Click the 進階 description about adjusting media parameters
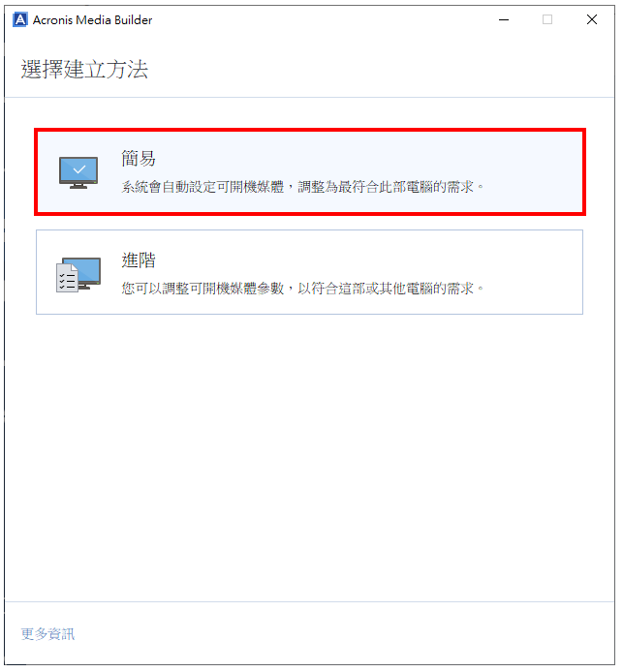 302,289
